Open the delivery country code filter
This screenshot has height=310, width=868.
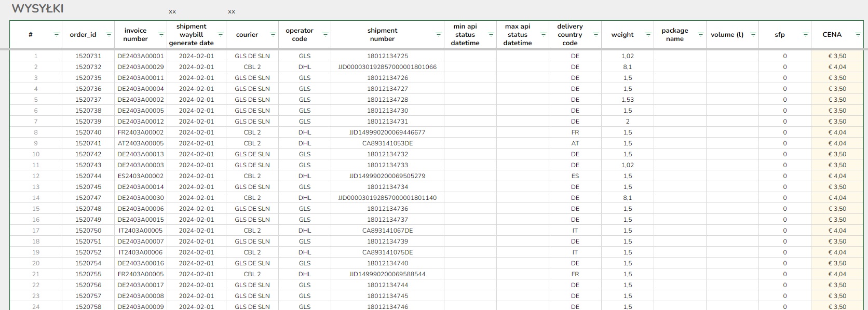coord(595,35)
